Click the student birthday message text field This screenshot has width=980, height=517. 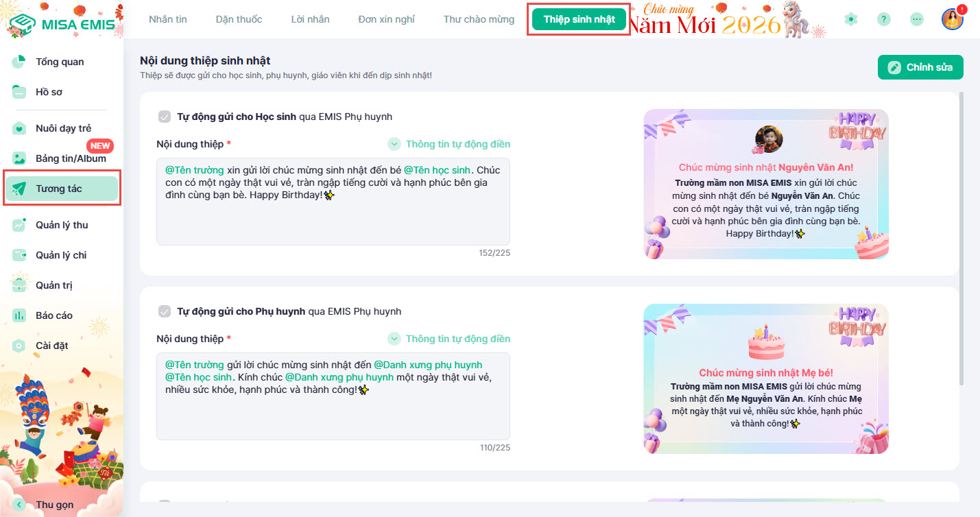pyautogui.click(x=333, y=202)
